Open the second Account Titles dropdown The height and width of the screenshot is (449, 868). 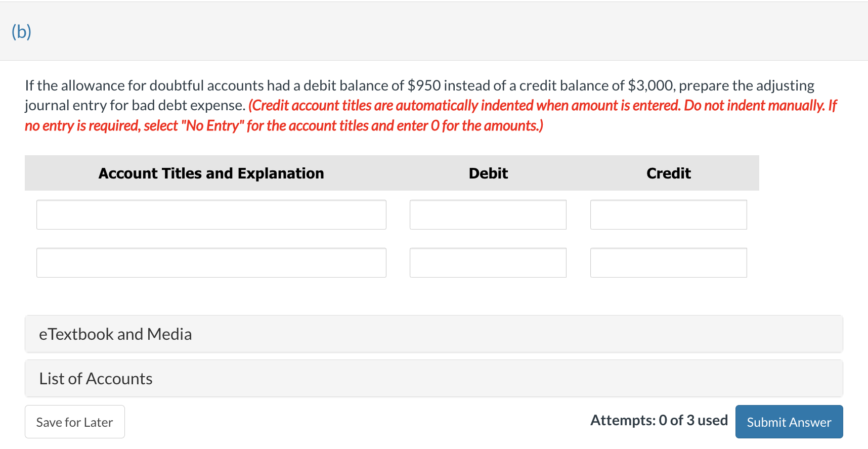click(x=211, y=262)
